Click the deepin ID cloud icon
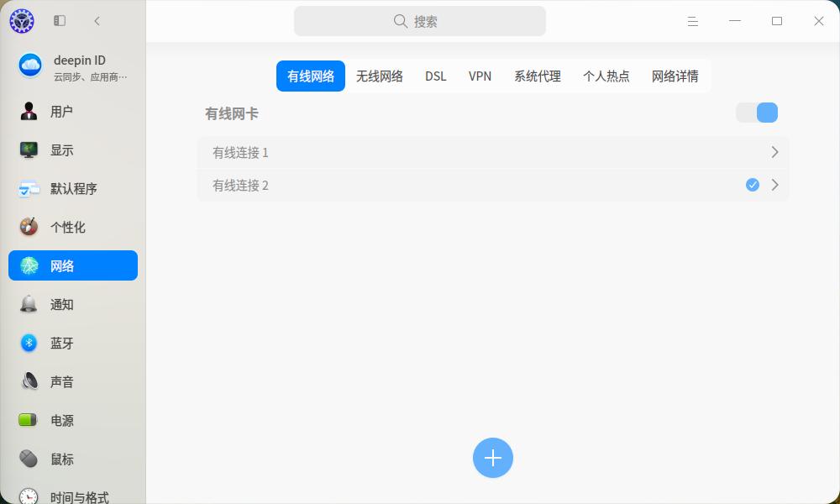The height and width of the screenshot is (504, 840). (30, 66)
